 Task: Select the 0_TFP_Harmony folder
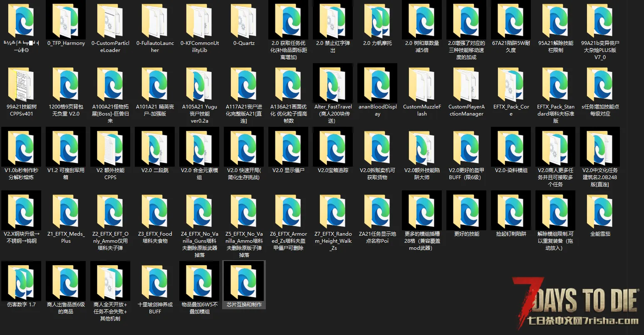66,21
